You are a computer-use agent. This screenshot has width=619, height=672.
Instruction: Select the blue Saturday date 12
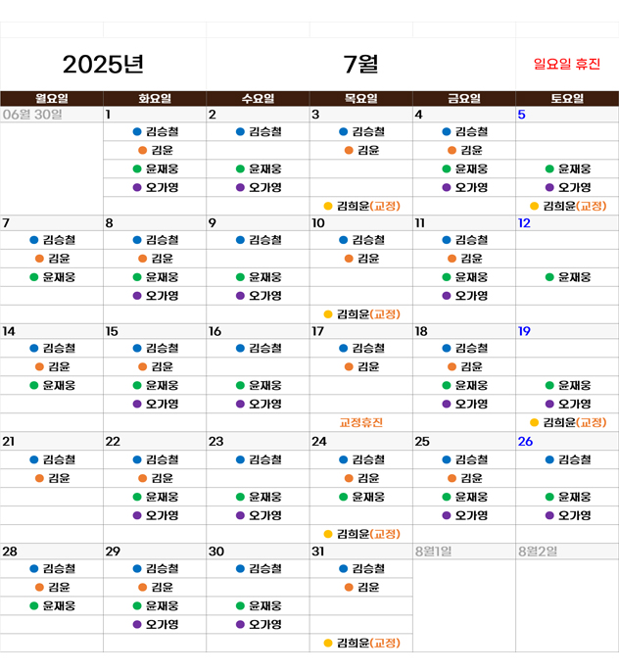tap(524, 223)
